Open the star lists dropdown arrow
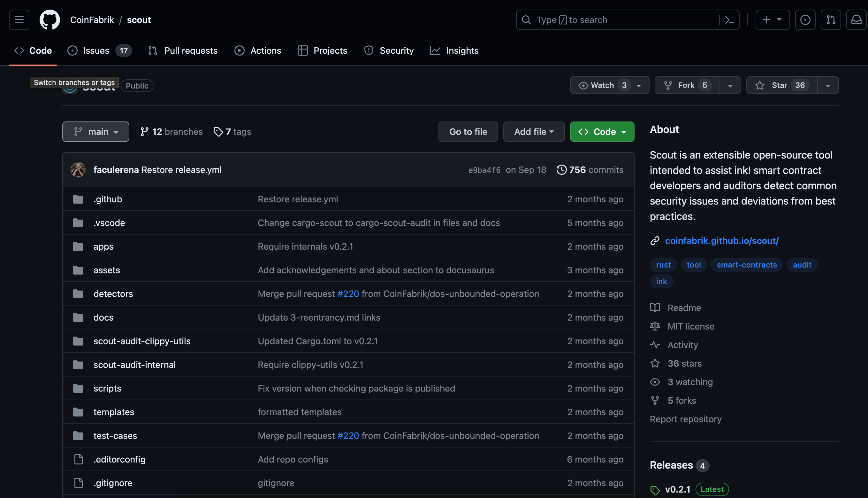The image size is (868, 498). pyautogui.click(x=828, y=85)
